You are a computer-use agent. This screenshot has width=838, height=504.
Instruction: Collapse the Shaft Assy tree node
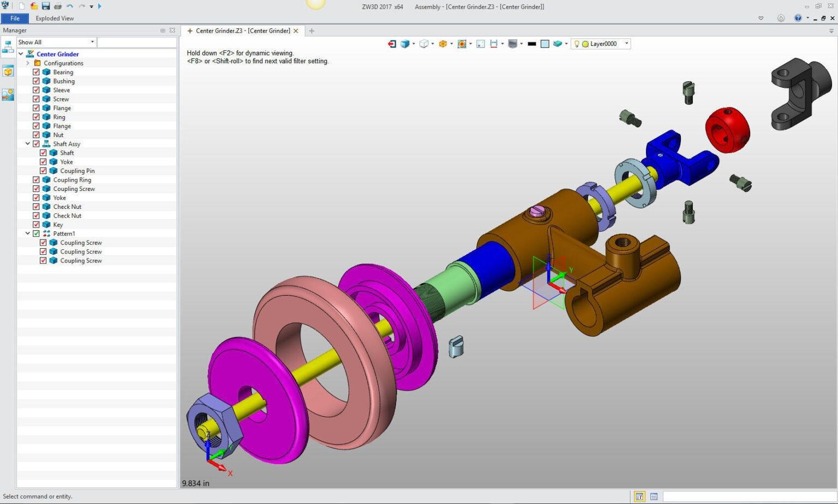[x=28, y=143]
